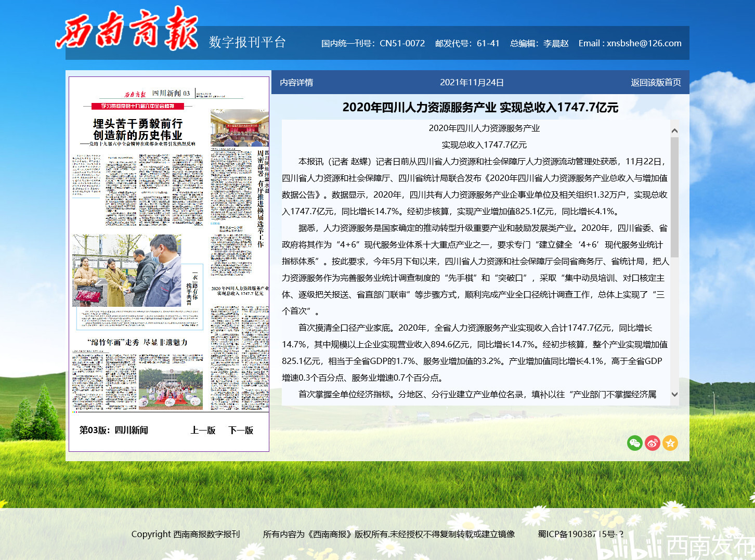Click the date 2021年11月24日
Viewport: 755px width, 560px height.
click(472, 82)
